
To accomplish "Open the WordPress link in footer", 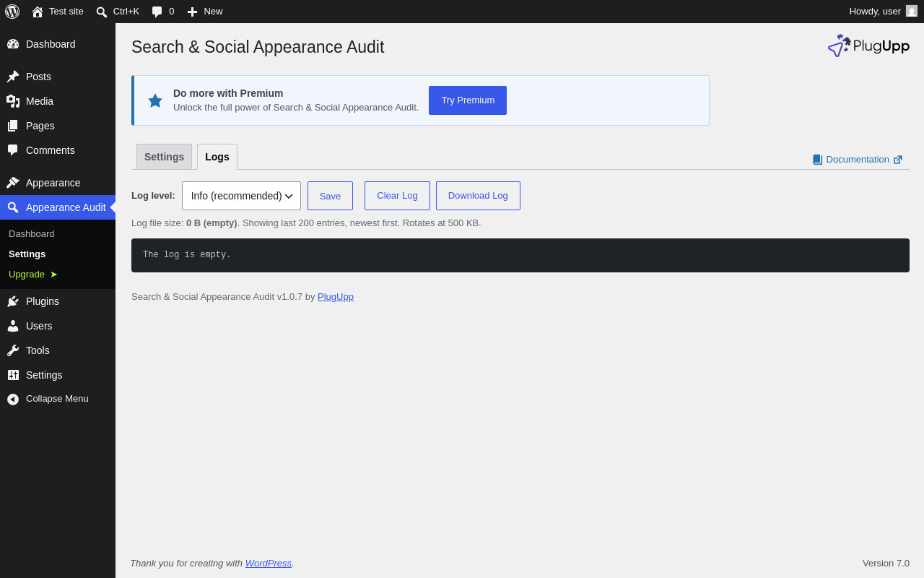I will (269, 564).
